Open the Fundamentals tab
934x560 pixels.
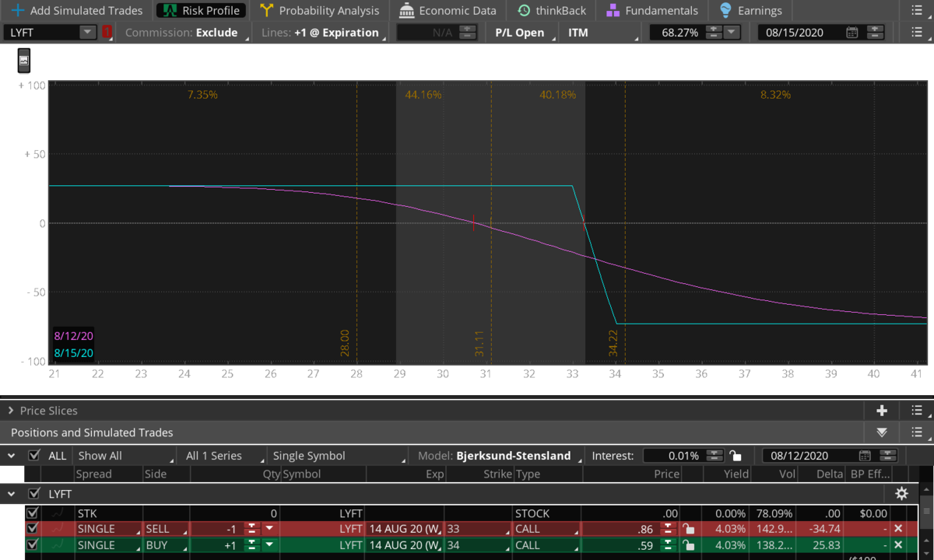[x=652, y=11]
